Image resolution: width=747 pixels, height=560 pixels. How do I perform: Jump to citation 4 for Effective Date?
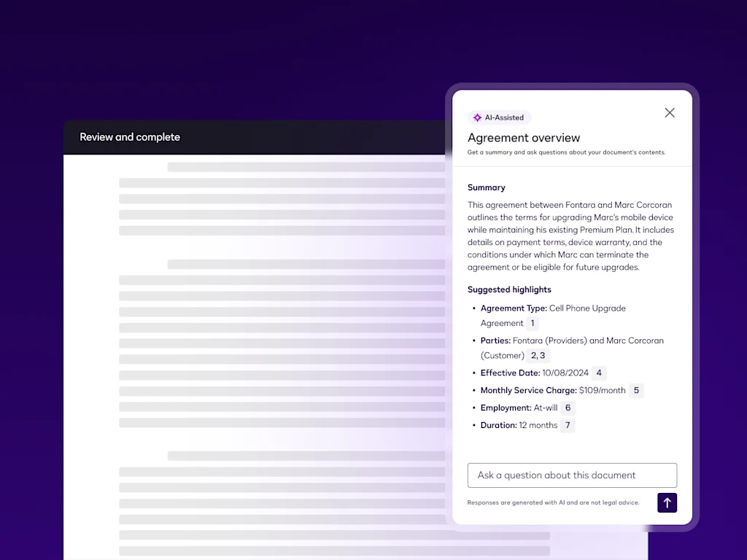(x=598, y=373)
